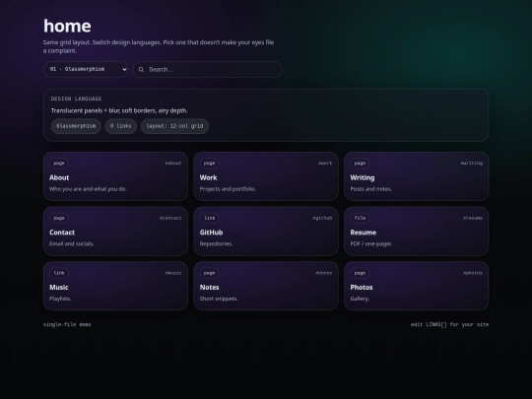532x399 pixels.
Task: Click the file badge on Resume card
Action: pyautogui.click(x=360, y=218)
